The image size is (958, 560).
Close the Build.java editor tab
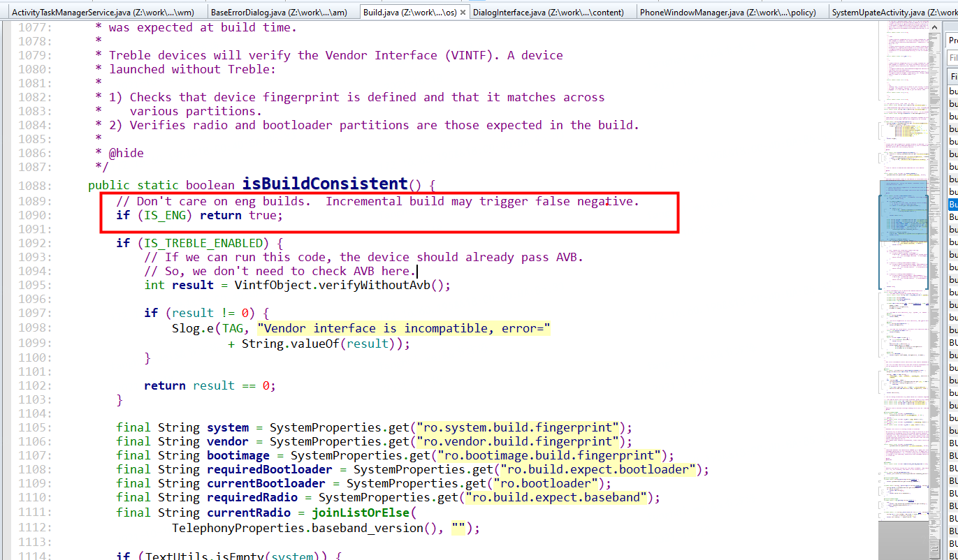[463, 11]
